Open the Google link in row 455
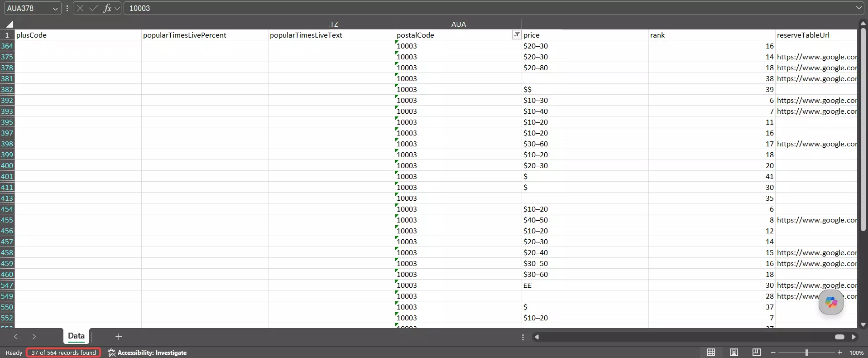 [x=816, y=220]
